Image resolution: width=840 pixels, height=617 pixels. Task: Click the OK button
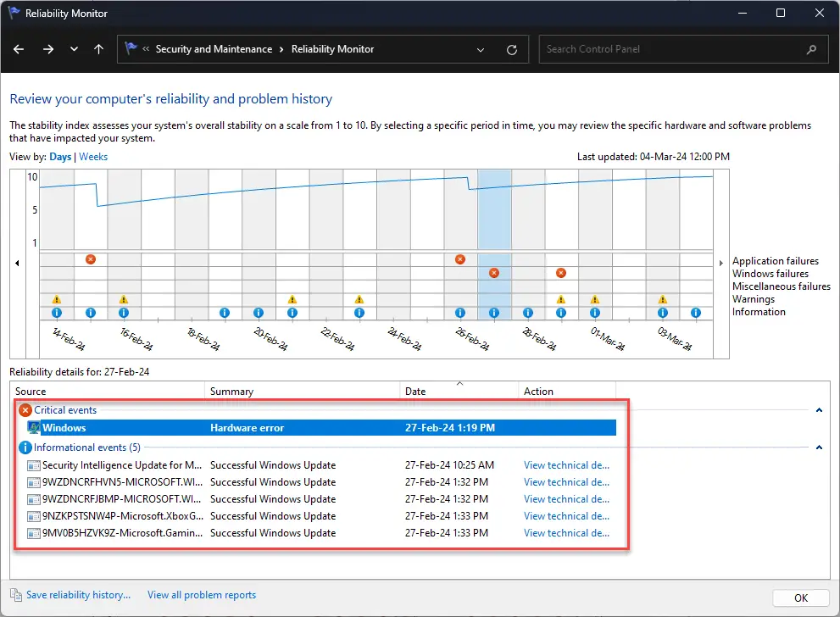click(x=799, y=598)
